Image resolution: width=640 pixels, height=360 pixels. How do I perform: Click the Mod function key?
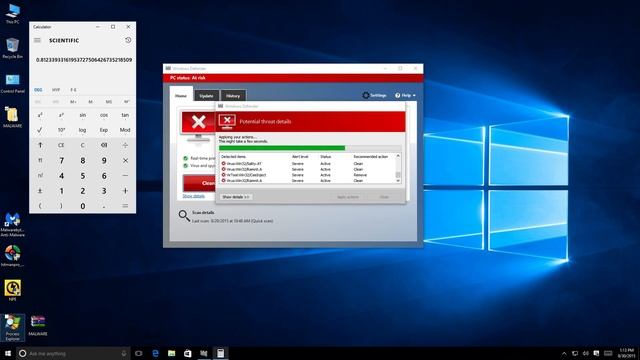[x=125, y=130]
